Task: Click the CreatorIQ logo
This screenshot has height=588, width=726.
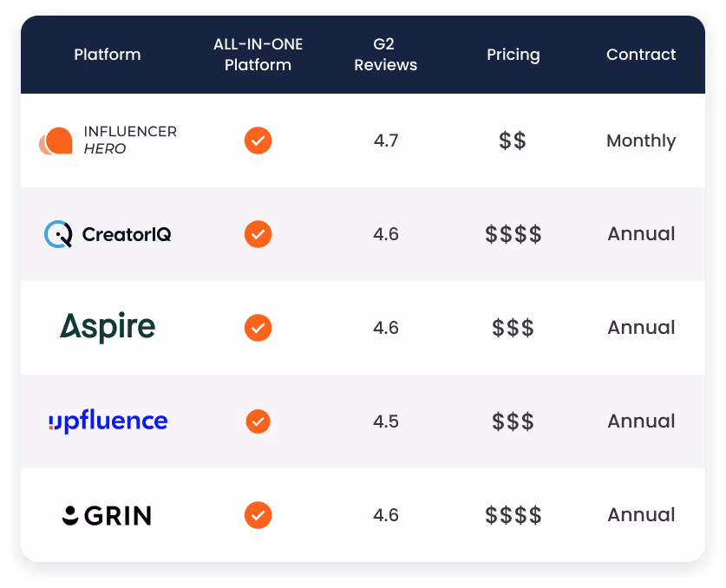Action: [108, 234]
